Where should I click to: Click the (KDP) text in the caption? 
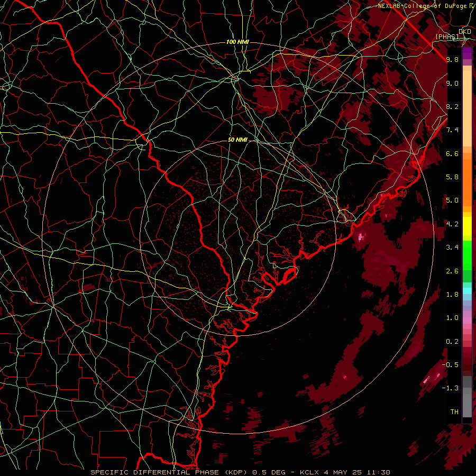[235, 472]
